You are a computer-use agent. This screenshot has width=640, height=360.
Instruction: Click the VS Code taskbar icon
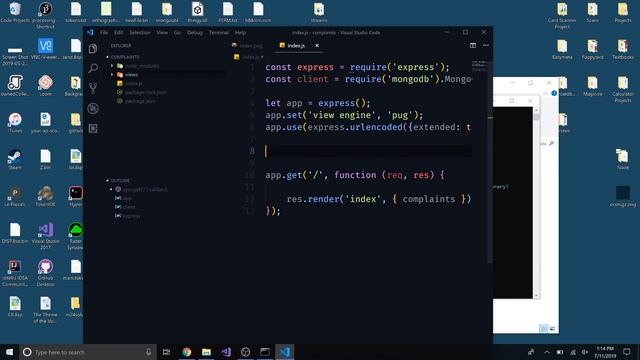click(x=284, y=352)
